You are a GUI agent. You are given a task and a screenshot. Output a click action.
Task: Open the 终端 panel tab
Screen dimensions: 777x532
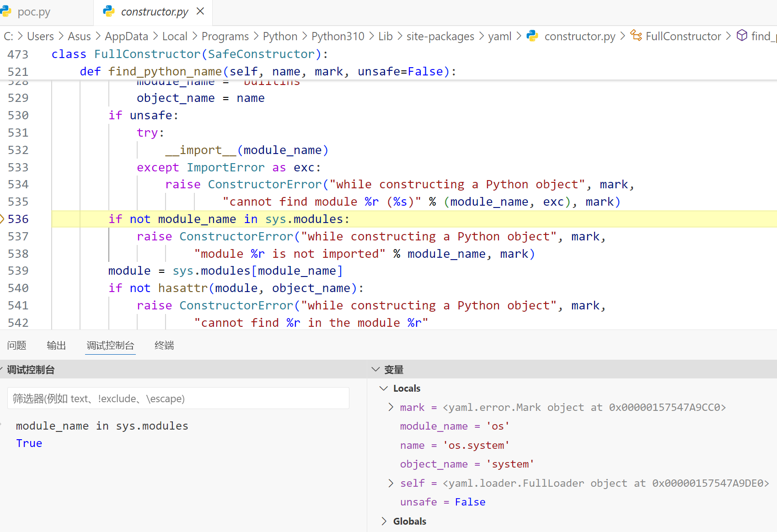pyautogui.click(x=164, y=346)
